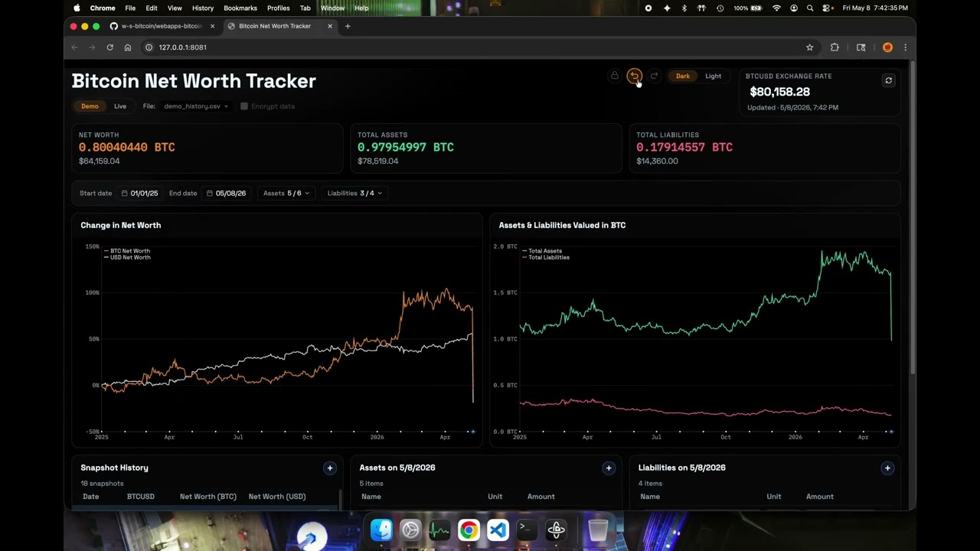Screen dimensions: 980x551
Task: Reload the page in Chrome
Action: (109, 47)
